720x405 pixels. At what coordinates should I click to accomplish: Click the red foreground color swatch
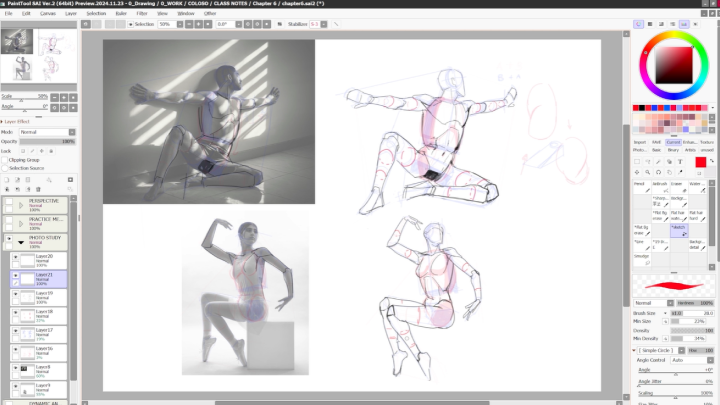pyautogui.click(x=700, y=162)
